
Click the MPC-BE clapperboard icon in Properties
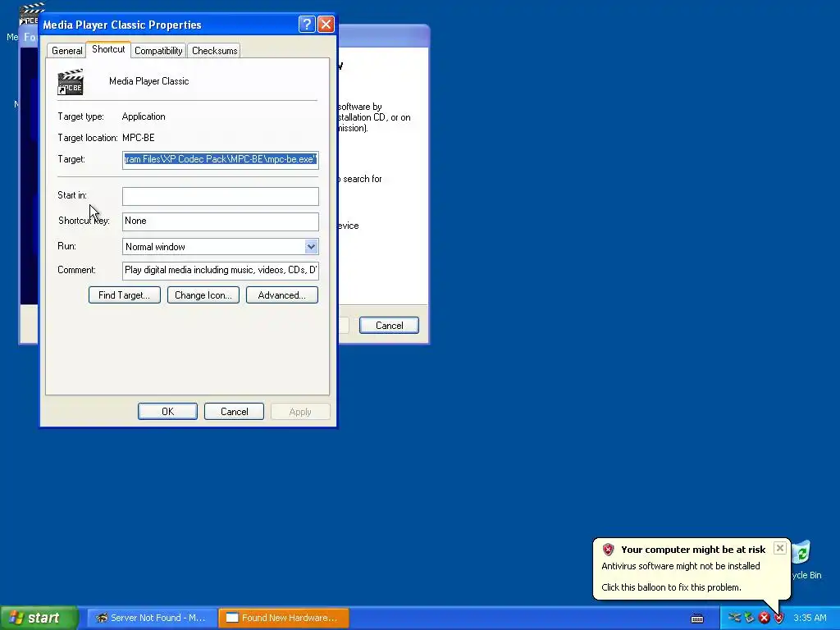71,82
